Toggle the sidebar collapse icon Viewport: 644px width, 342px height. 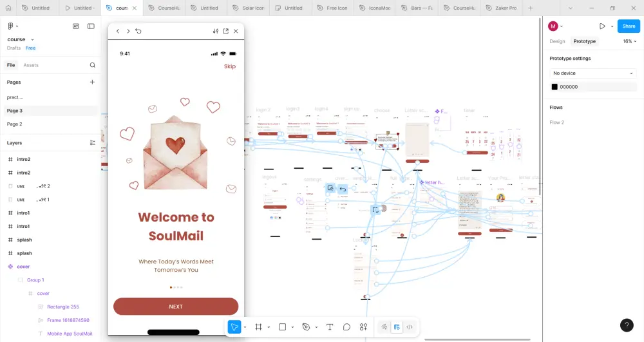[91, 26]
